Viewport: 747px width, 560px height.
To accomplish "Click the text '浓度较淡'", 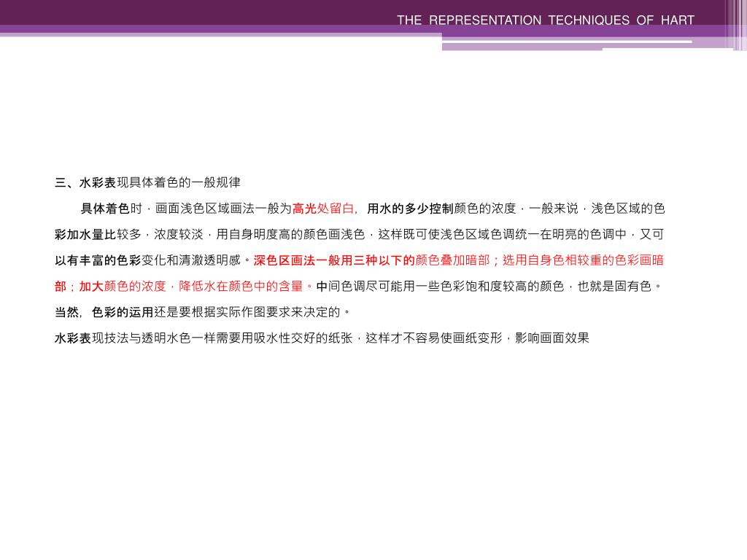I will click(179, 234).
